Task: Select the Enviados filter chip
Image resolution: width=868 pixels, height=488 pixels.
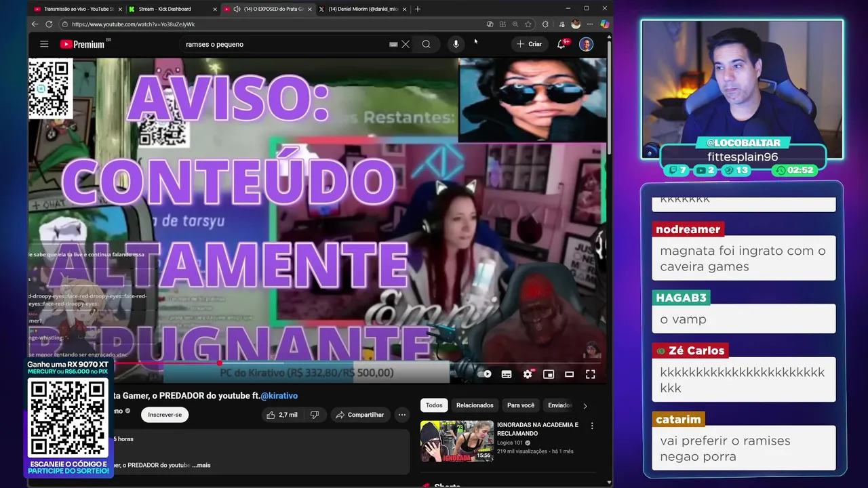Action: tap(560, 405)
